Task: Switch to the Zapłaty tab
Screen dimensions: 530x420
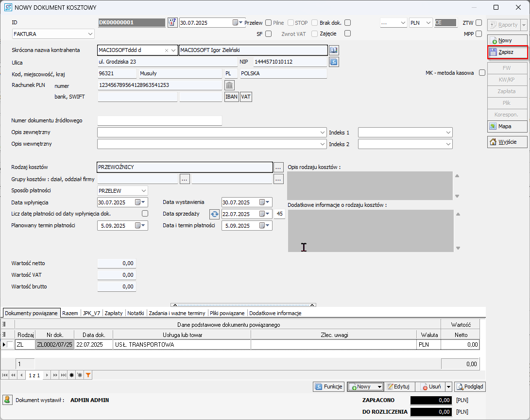Action: 114,313
